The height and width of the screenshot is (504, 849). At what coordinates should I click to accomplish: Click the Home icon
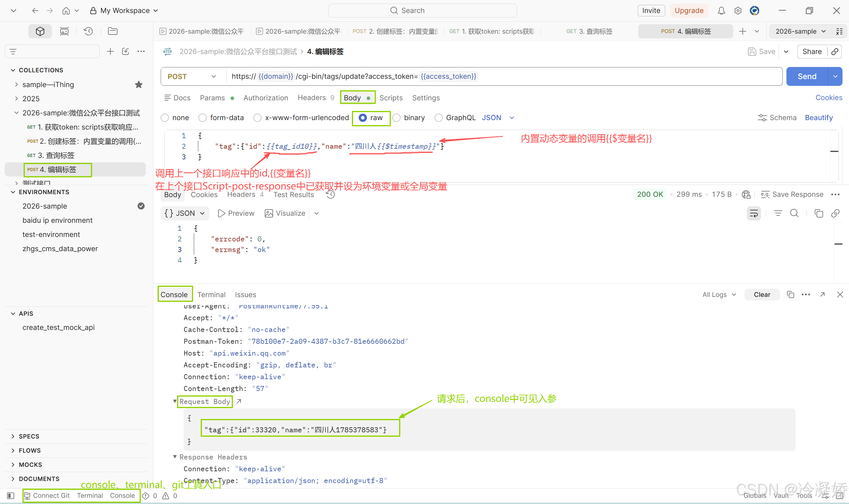click(x=66, y=11)
